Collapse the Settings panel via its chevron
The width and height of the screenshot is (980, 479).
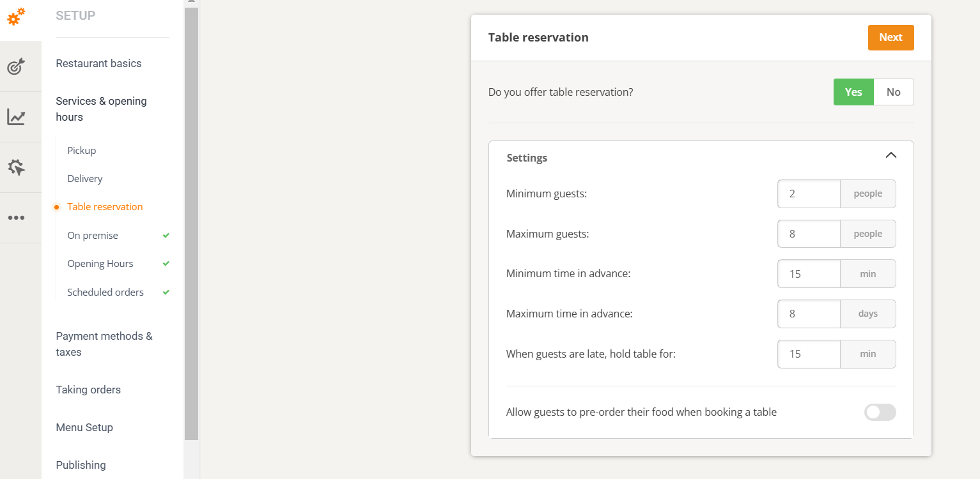891,155
